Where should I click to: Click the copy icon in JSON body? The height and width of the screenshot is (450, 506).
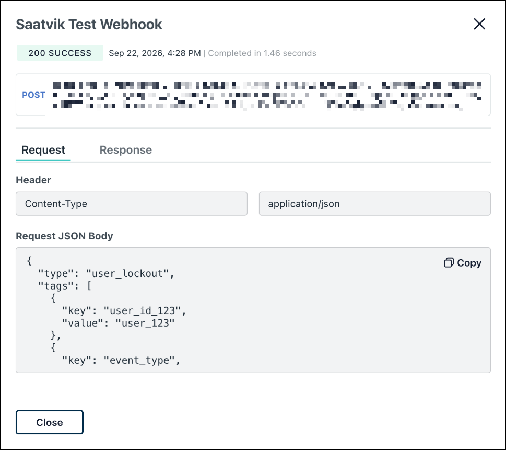click(x=448, y=263)
